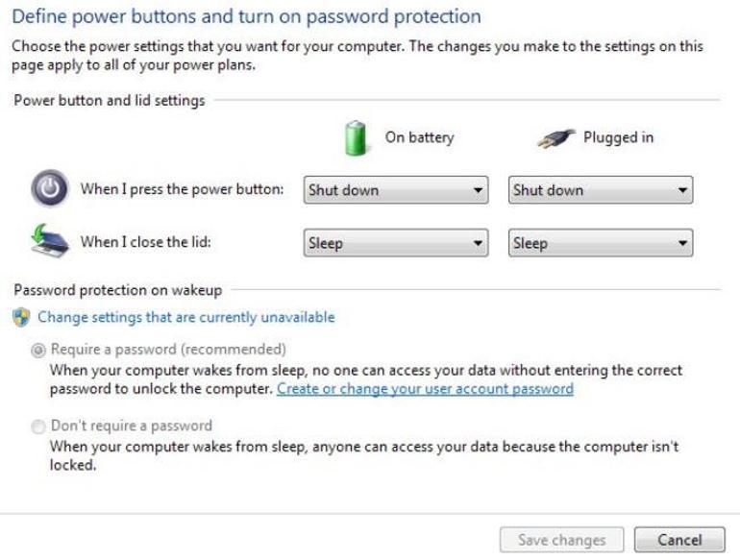
Task: Open power button On battery dropdown
Action: point(396,190)
